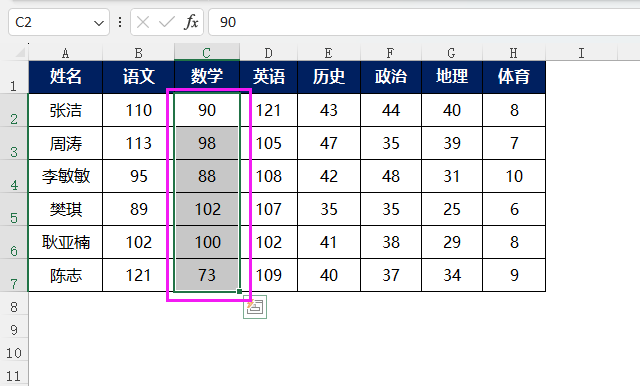Click 周涛's 语文 score 113

(139, 143)
